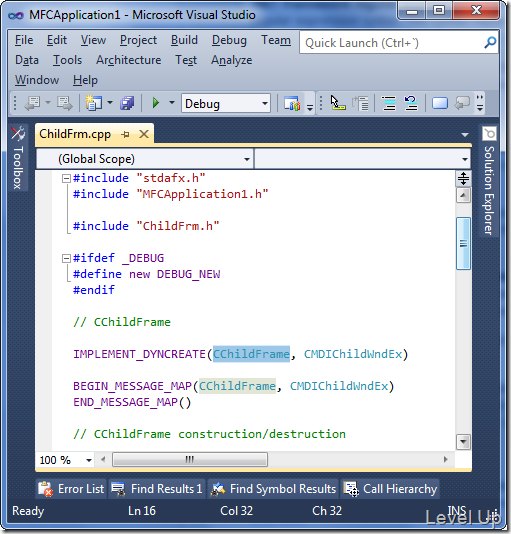Click the editor split window handle
Image resolution: width=511 pixels, height=534 pixels.
point(463,178)
